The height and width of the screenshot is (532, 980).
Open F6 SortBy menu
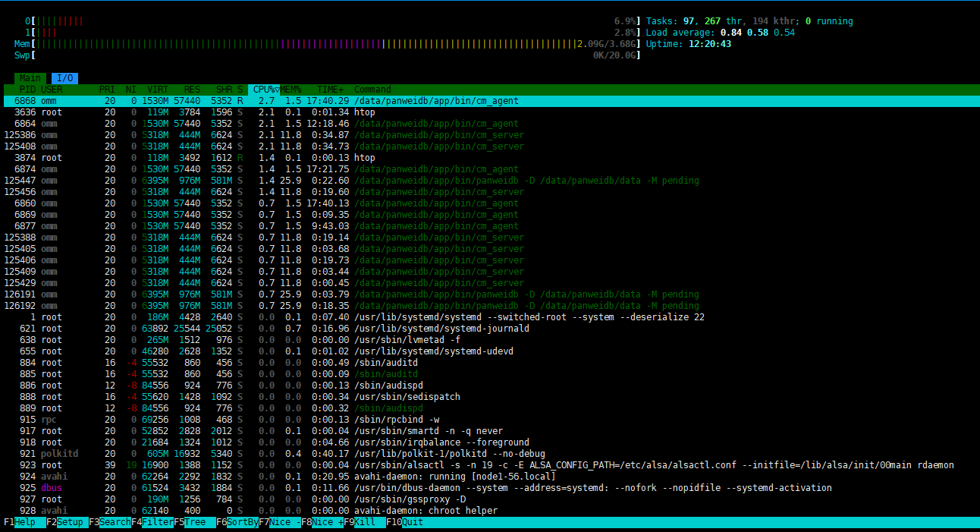click(237, 522)
